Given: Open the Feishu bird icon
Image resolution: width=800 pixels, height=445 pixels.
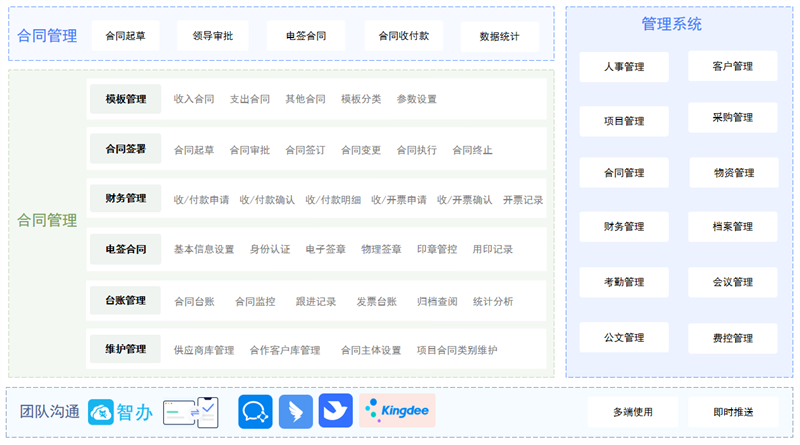Looking at the screenshot, I should (335, 411).
